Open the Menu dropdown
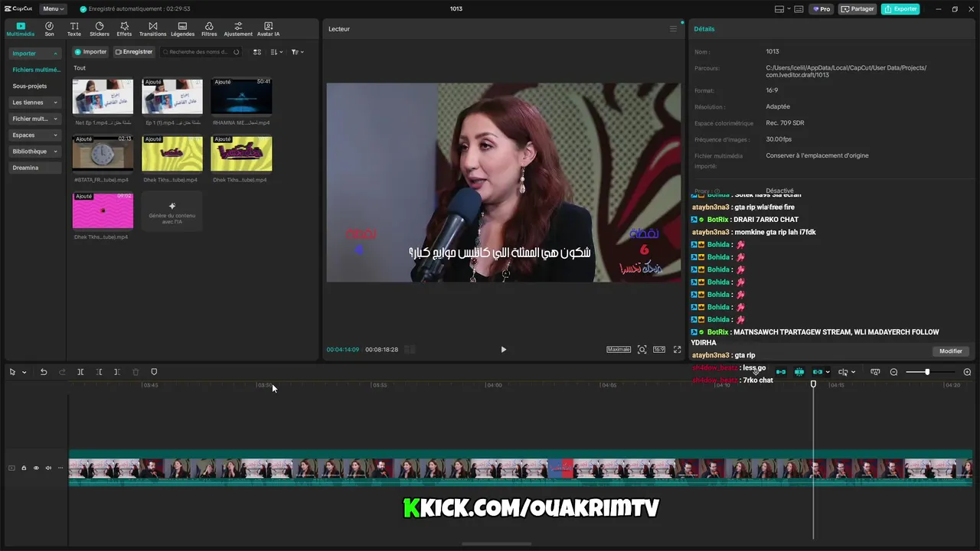The height and width of the screenshot is (551, 980). coord(53,9)
